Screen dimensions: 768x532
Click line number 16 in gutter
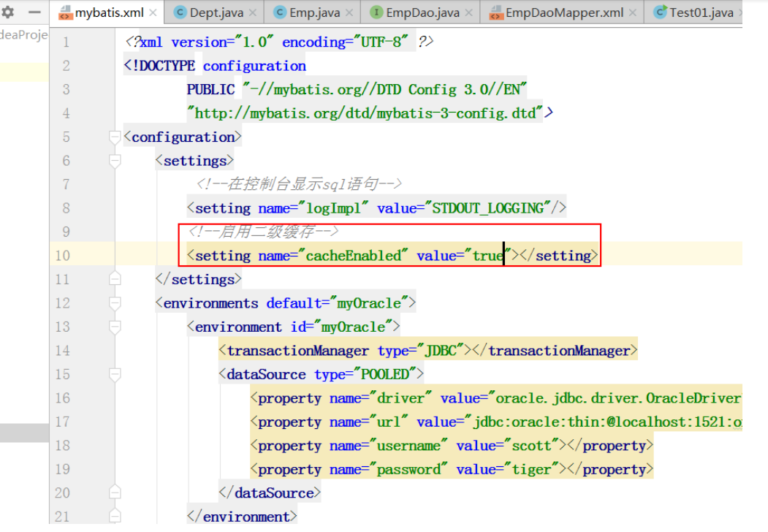point(62,398)
